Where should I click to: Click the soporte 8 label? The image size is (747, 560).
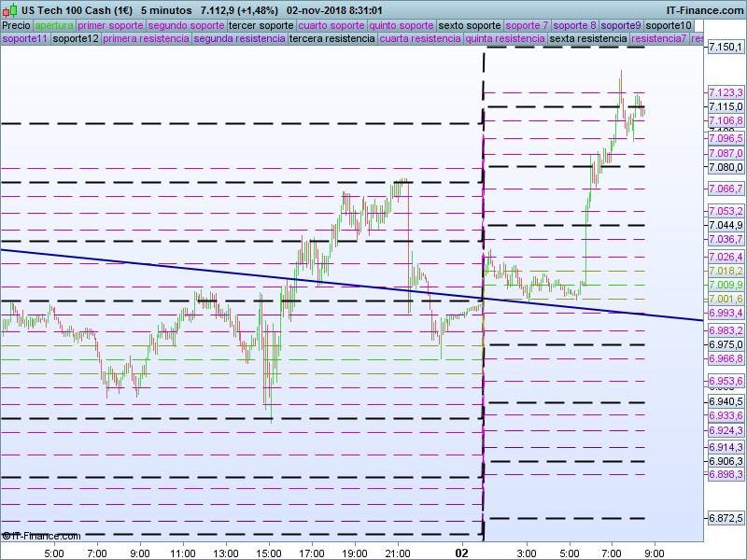(574, 26)
